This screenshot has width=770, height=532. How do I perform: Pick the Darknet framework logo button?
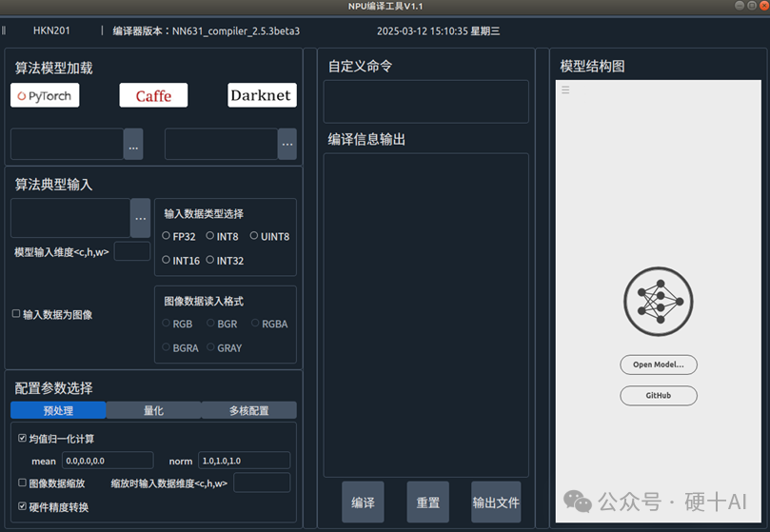point(262,95)
